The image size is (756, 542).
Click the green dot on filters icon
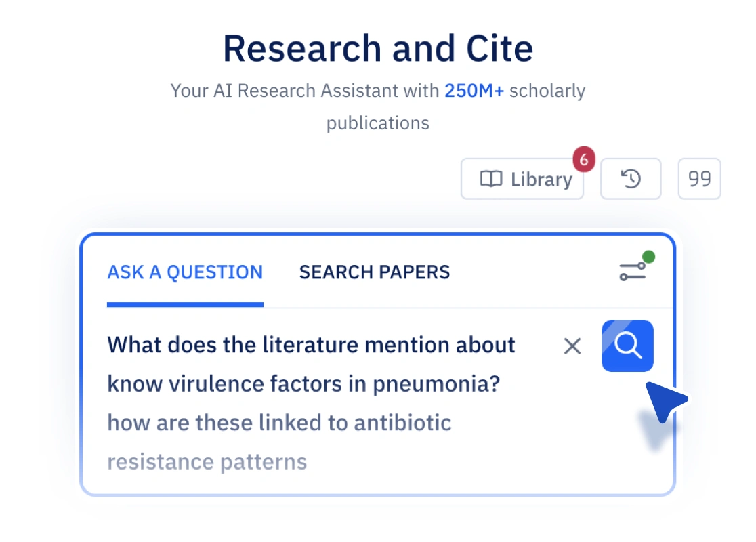coord(648,257)
